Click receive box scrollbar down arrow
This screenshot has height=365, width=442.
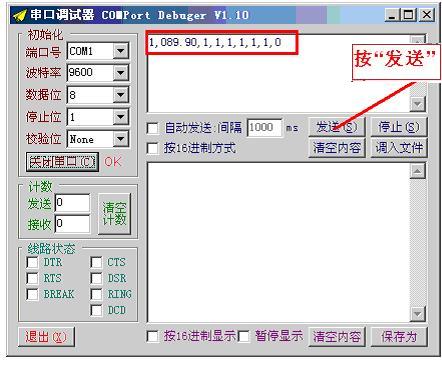coord(417,314)
